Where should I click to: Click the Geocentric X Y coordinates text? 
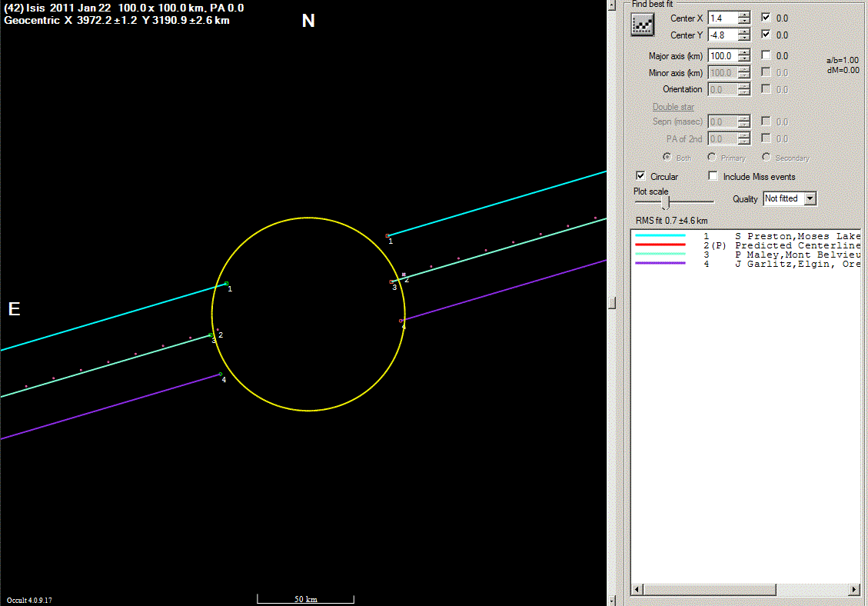[117, 20]
